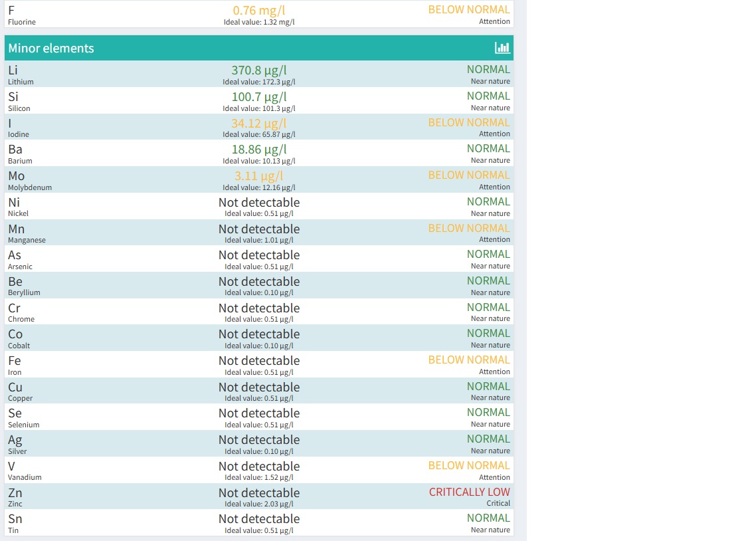Select the Barium value 18.86 µg/l

259,150
